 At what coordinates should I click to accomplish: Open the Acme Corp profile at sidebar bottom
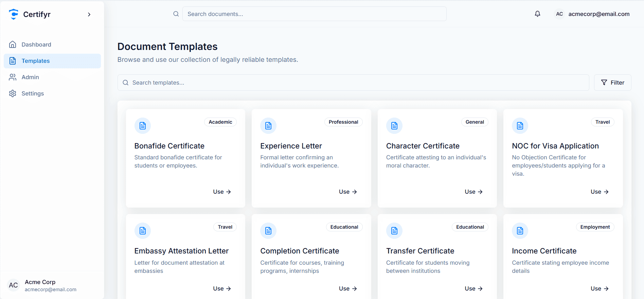(52, 285)
